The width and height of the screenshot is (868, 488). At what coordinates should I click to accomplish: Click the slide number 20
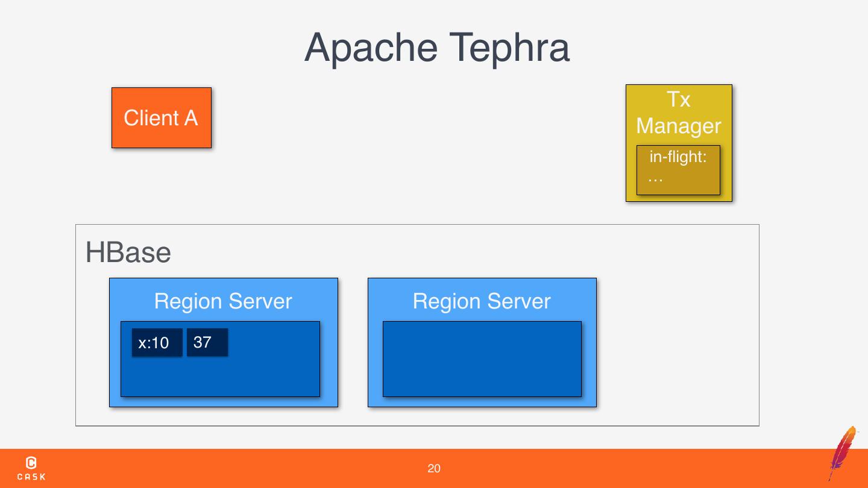(x=434, y=469)
